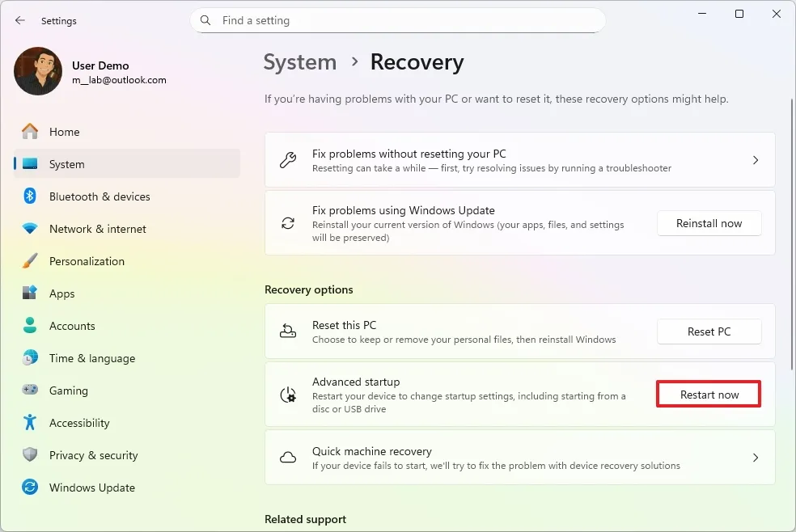The image size is (796, 532).
Task: Open the Accessibility figure icon
Action: point(30,423)
